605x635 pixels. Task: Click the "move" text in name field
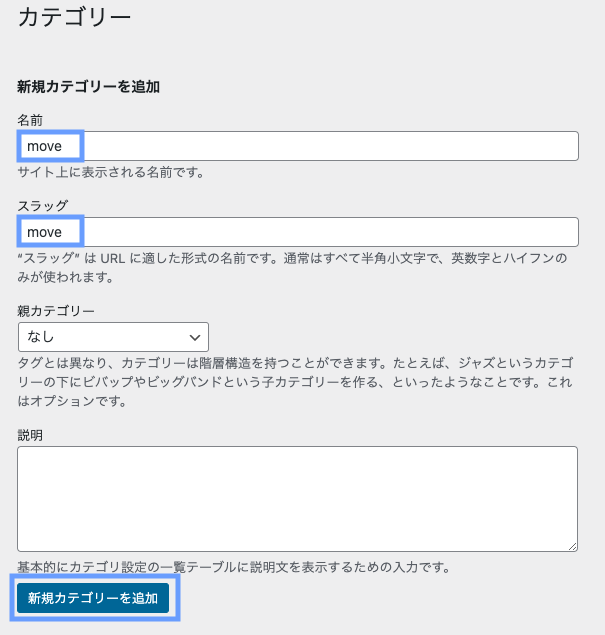44,146
